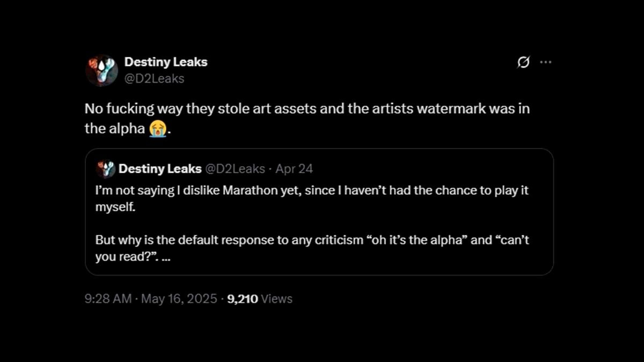Open the bold Destiny Leaks author name
Viewport: 644px width, 362px height.
(166, 62)
